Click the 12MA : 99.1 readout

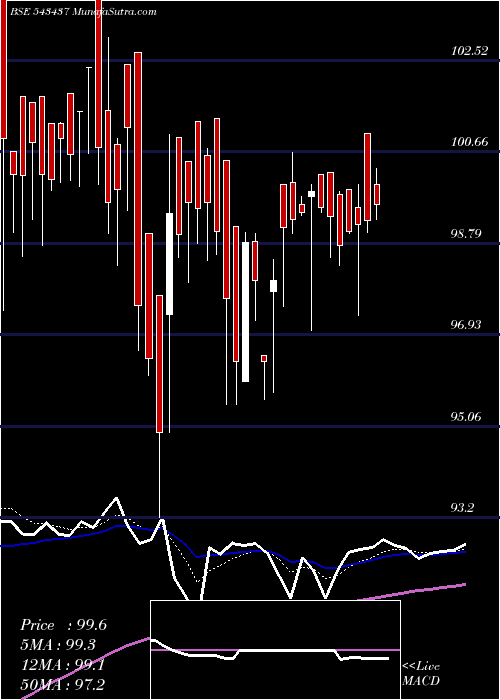63,665
